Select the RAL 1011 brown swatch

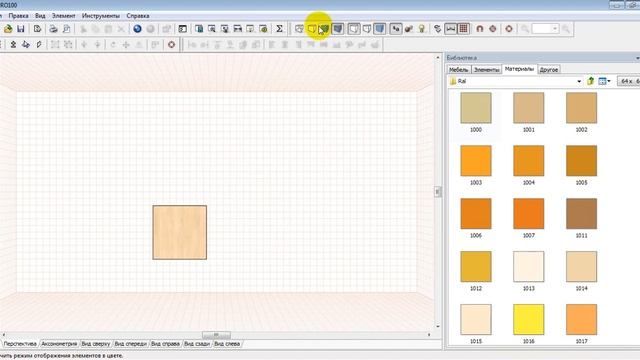click(581, 213)
